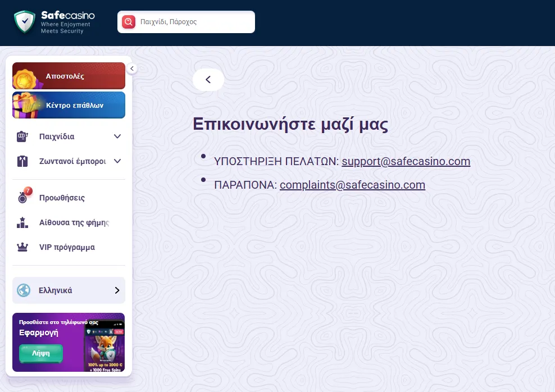Click the dealer suit icon for Ζωντανοί έμποροι
The width and height of the screenshot is (555, 392).
pos(22,161)
